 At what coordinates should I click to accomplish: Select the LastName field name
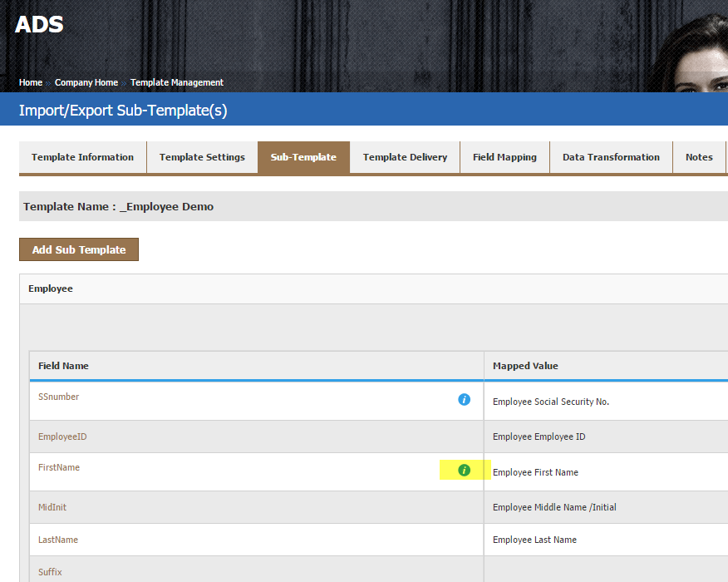58,540
